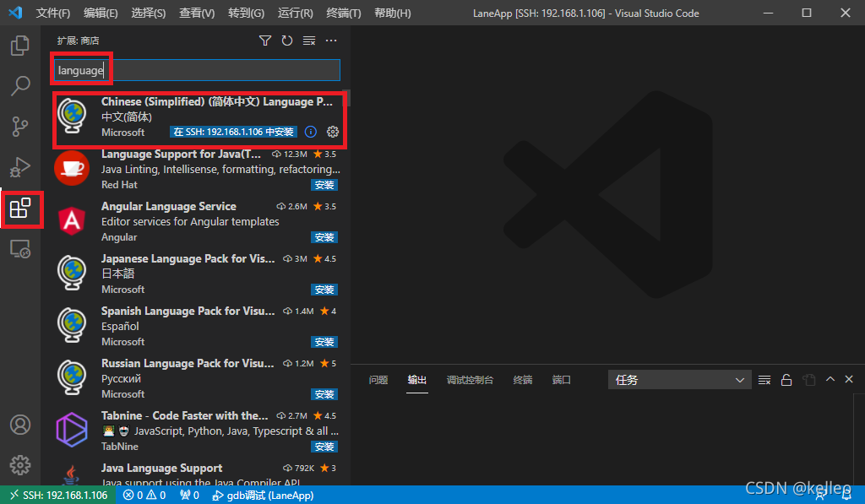
Task: Clear extensions search results icon
Action: coord(309,41)
